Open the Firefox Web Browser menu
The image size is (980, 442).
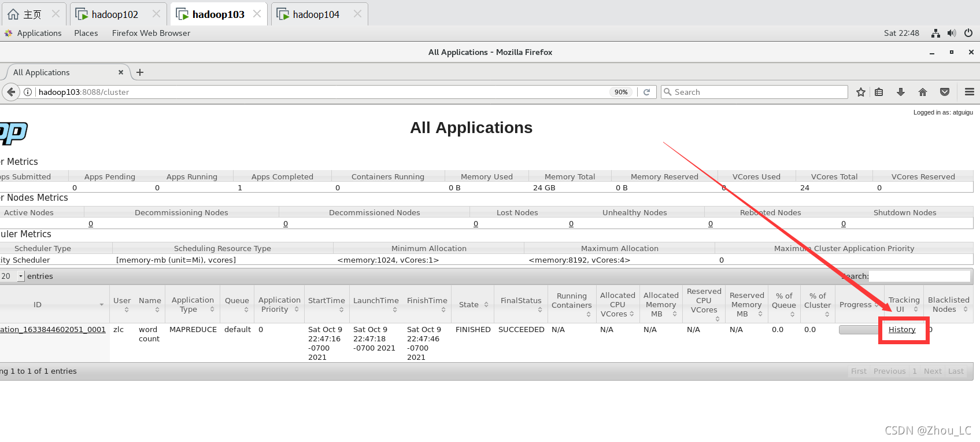pyautogui.click(x=151, y=33)
